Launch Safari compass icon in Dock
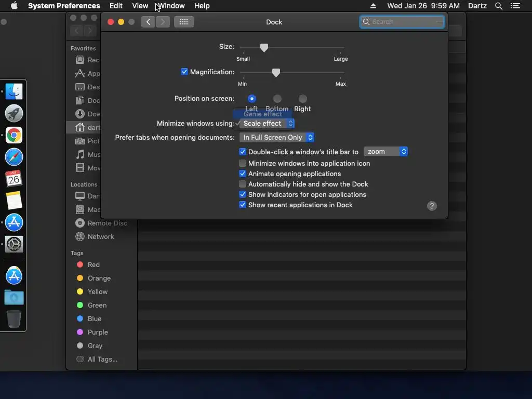The image size is (532, 399). [x=14, y=157]
